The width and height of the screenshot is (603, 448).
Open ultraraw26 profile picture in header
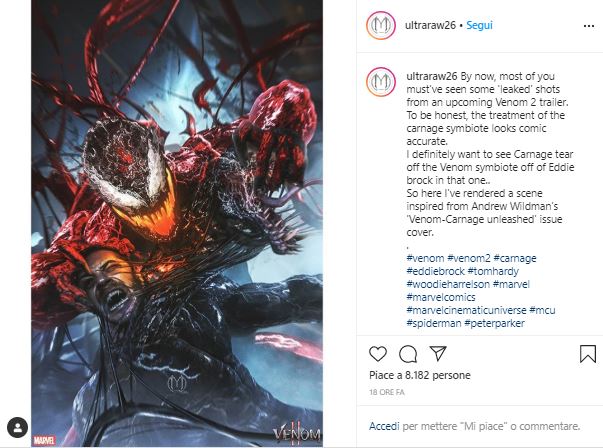[x=381, y=25]
